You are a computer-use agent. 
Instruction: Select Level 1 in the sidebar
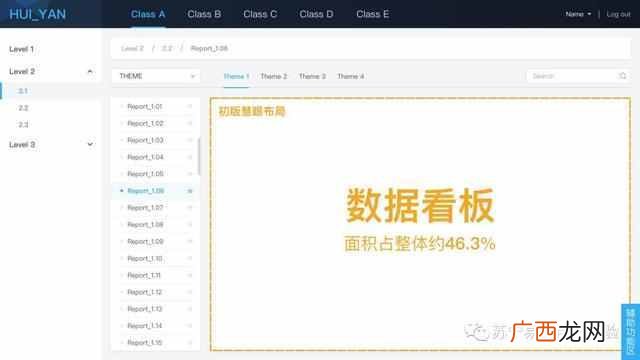[x=21, y=49]
